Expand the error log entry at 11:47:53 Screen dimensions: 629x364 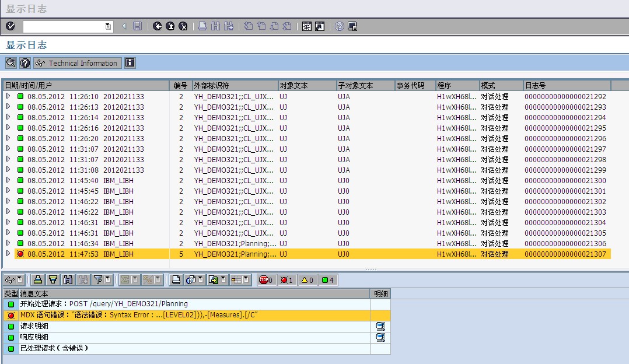tap(8, 254)
